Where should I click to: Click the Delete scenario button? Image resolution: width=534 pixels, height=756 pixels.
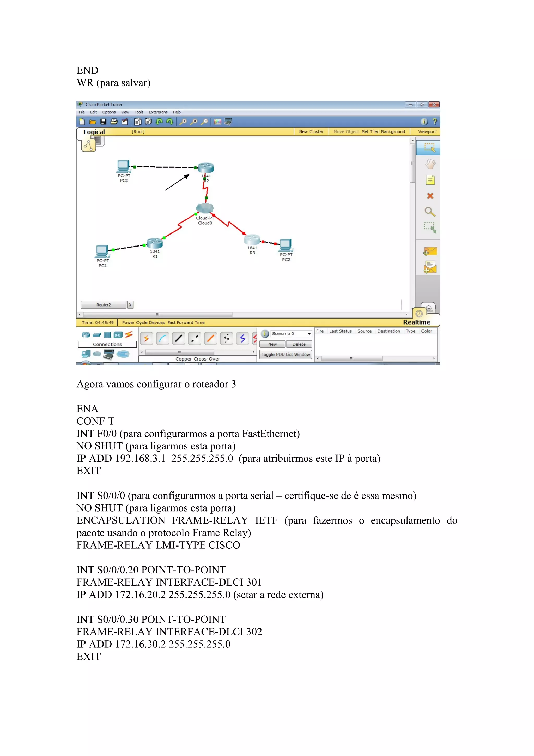[299, 344]
